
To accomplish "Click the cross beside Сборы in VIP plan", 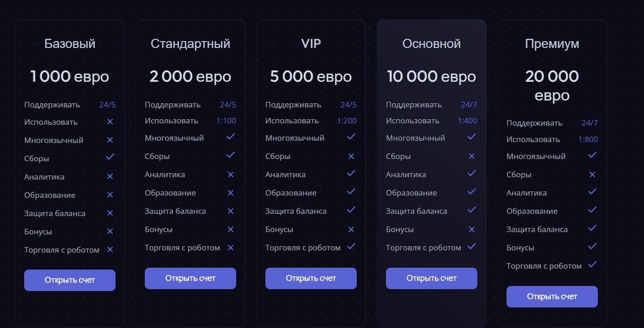I will click(x=351, y=156).
